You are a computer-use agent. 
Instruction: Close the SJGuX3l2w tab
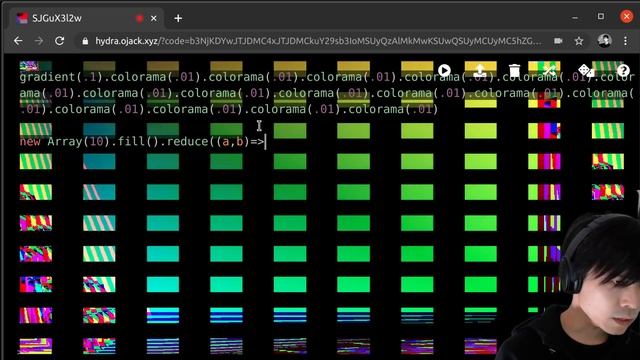tap(153, 18)
